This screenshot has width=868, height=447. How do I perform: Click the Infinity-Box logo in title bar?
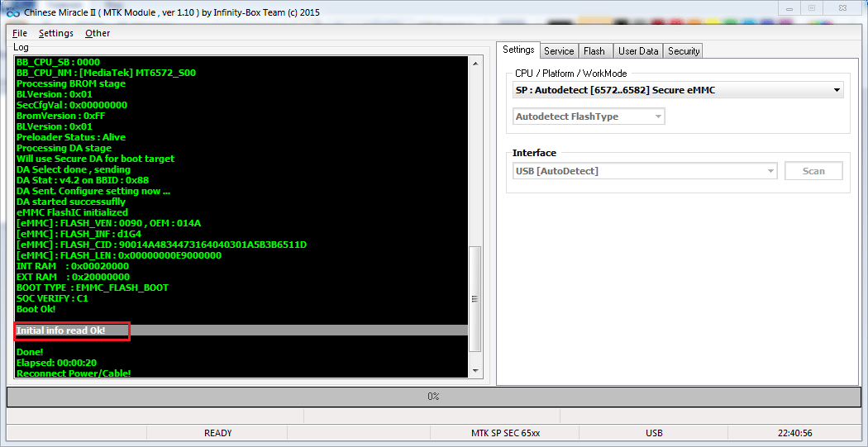click(x=13, y=12)
